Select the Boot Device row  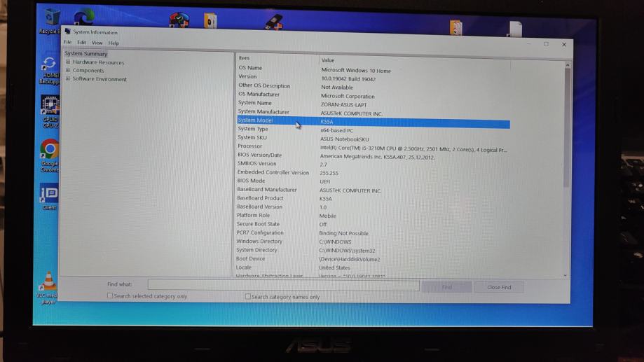(x=374, y=259)
